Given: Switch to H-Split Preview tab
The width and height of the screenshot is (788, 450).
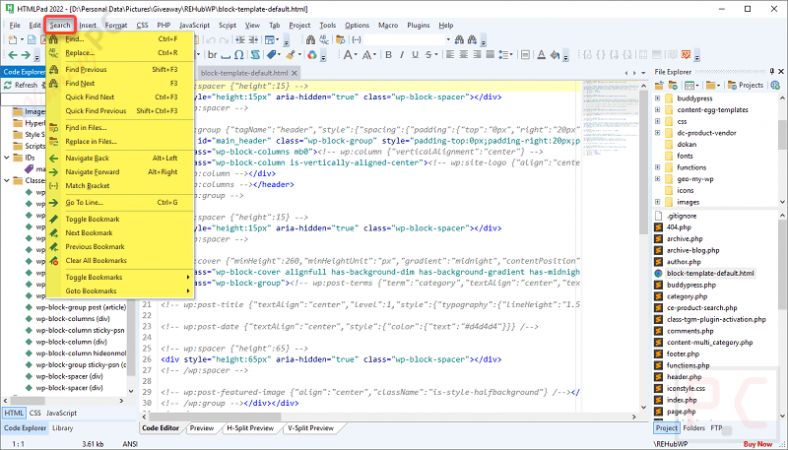Looking at the screenshot, I should tap(250, 428).
